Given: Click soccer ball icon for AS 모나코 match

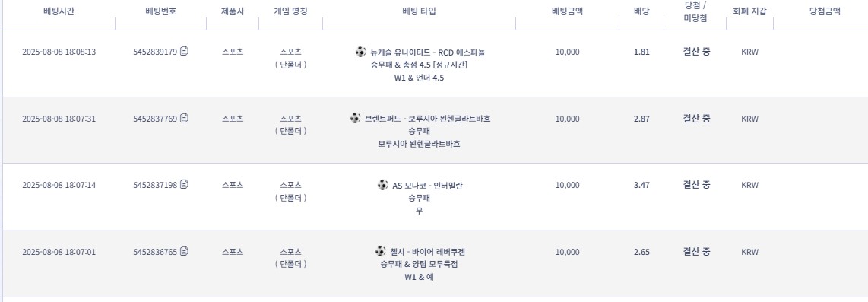Looking at the screenshot, I should 382,185.
